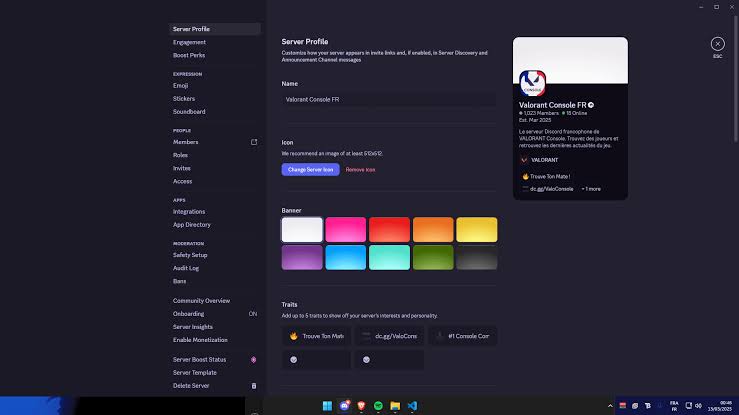The height and width of the screenshot is (415, 739).
Task: Open the taskbar clock and date
Action: click(720, 406)
